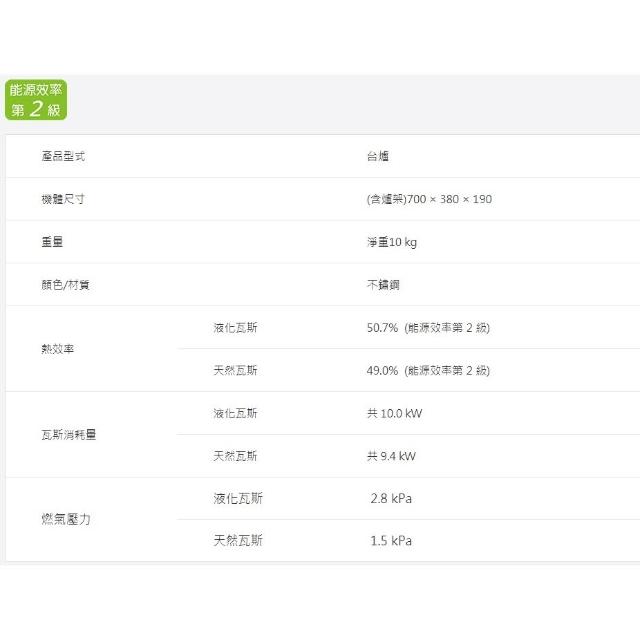
Task: Click the green 能源效率 第2級 badge
Action: [36, 100]
